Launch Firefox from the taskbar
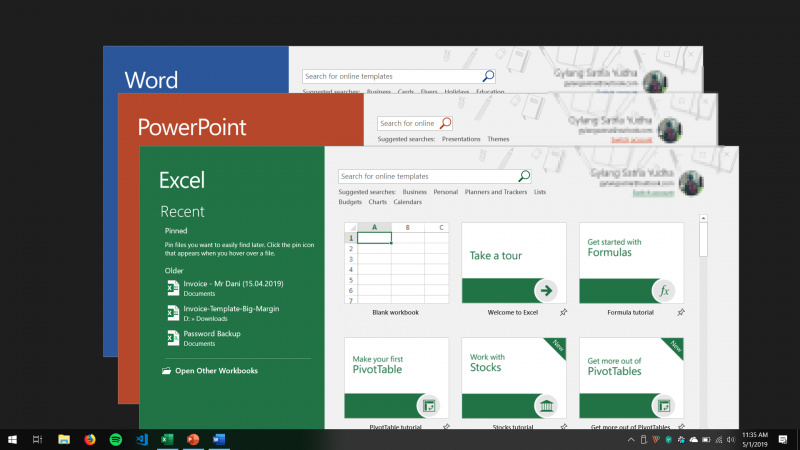 90,439
